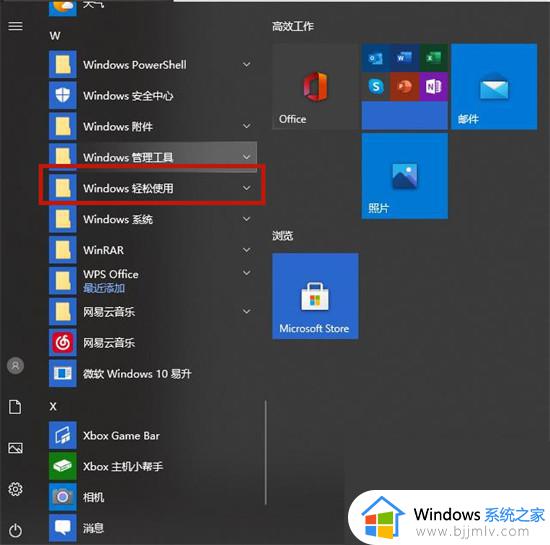
Task: Open Skype in the Office apps tile
Action: click(x=376, y=87)
